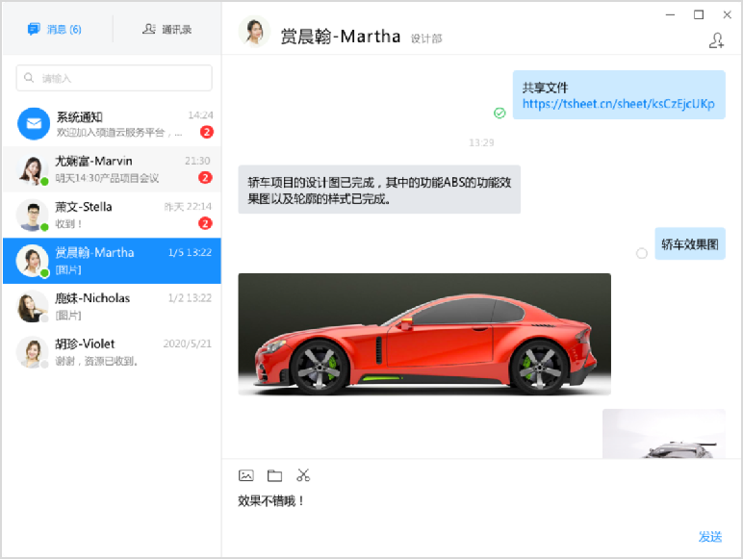Click the insert image icon above message input
This screenshot has width=743, height=560.
tap(246, 475)
